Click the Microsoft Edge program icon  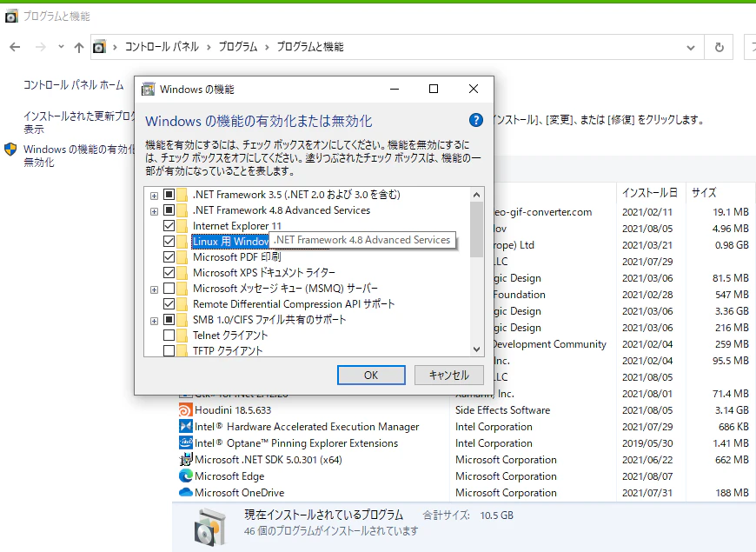click(x=186, y=476)
